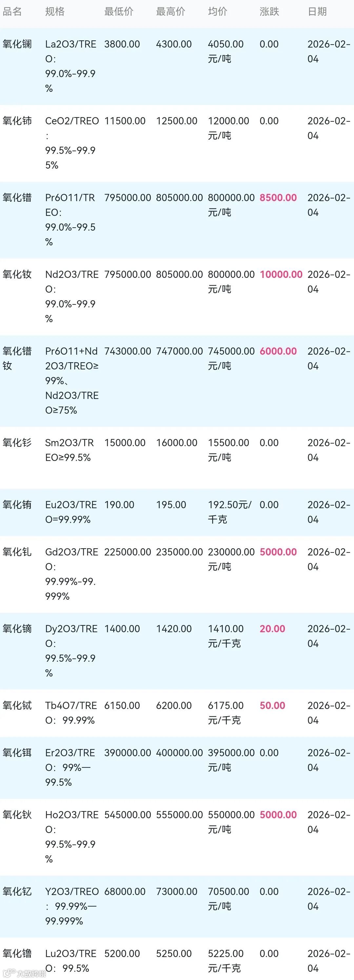The height and width of the screenshot is (980, 354).
Task: Open the 氧化铒 product row
Action: pos(177,767)
